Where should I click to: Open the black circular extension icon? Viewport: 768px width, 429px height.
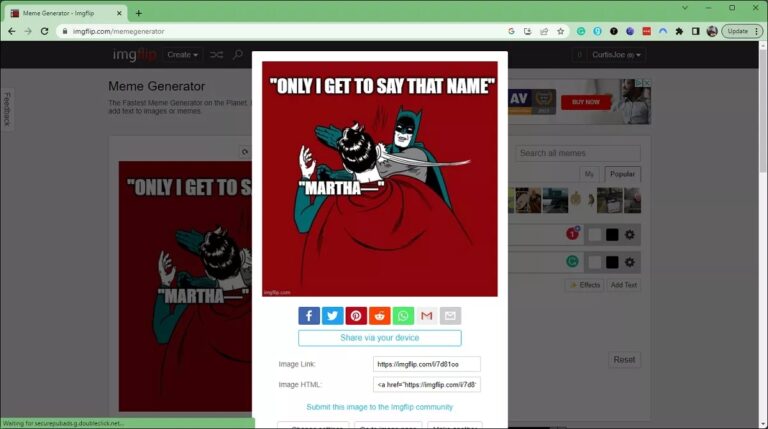[x=614, y=31]
